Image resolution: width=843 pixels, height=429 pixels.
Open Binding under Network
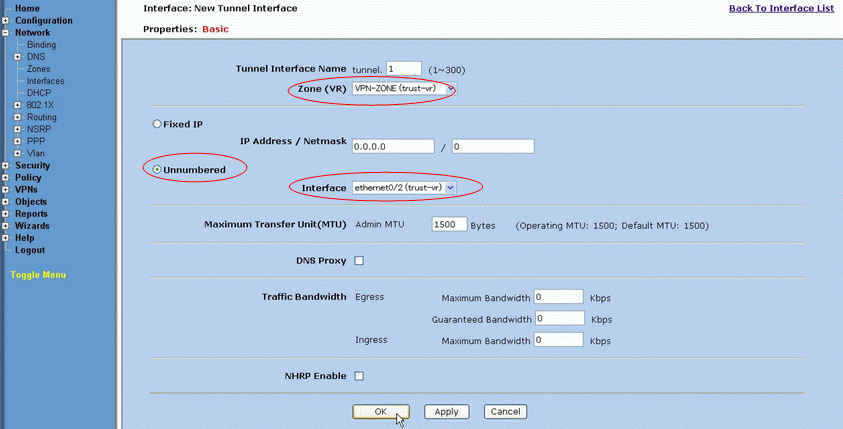click(x=41, y=45)
